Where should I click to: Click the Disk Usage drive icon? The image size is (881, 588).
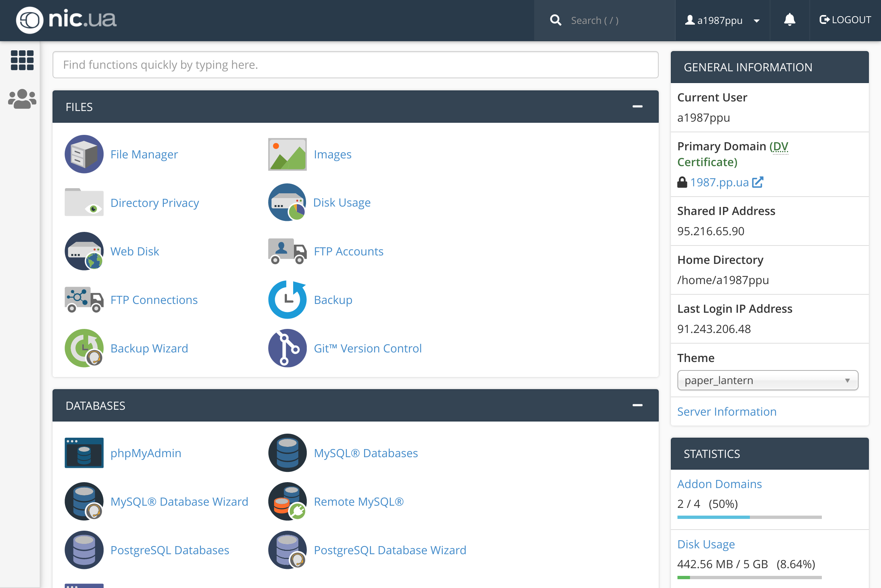click(287, 202)
